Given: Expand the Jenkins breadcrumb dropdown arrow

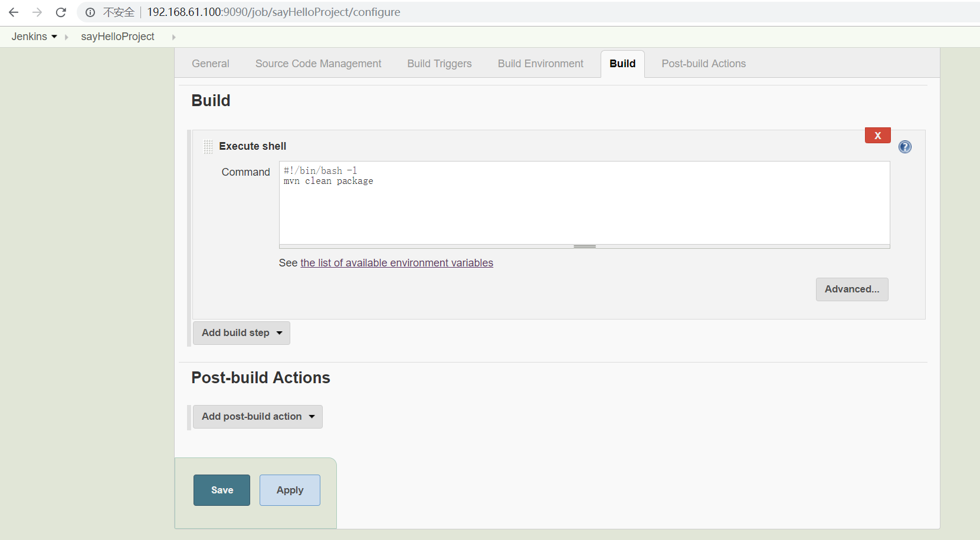Looking at the screenshot, I should (54, 37).
